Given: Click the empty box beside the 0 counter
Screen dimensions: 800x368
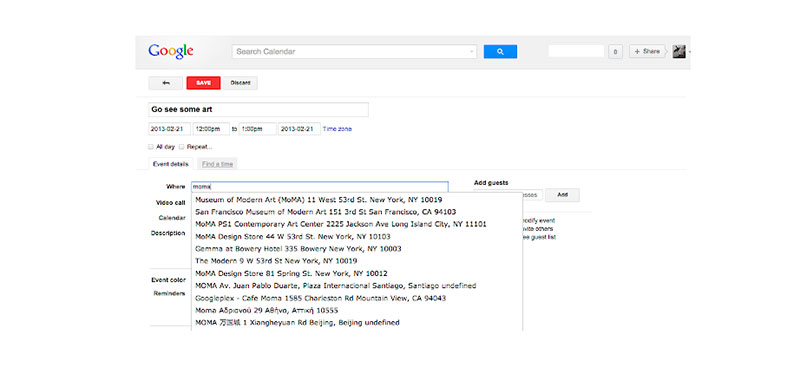Looking at the screenshot, I should pyautogui.click(x=576, y=51).
